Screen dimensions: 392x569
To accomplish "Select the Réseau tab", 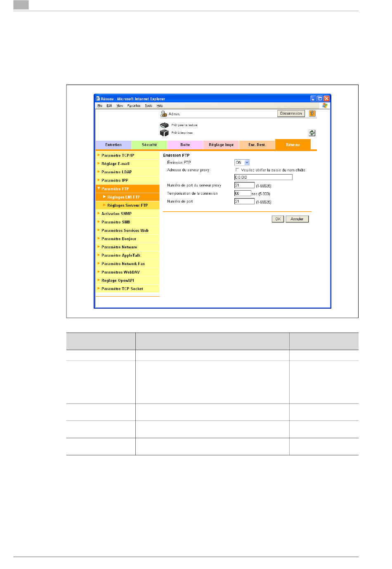I will tap(293, 144).
